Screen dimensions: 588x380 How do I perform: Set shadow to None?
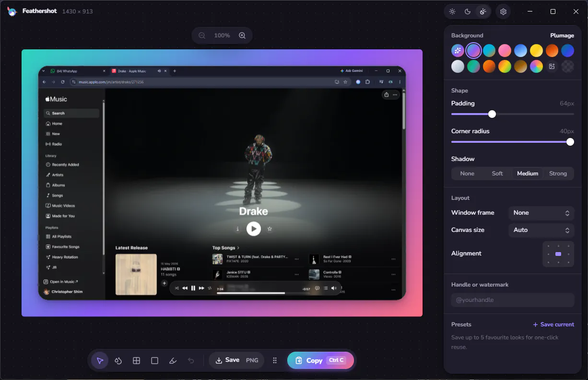pos(467,173)
